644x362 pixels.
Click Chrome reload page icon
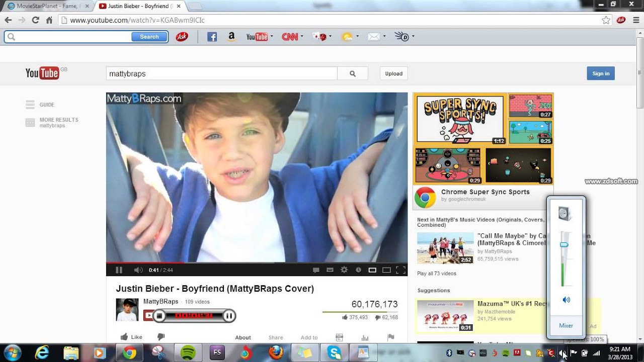click(35, 20)
